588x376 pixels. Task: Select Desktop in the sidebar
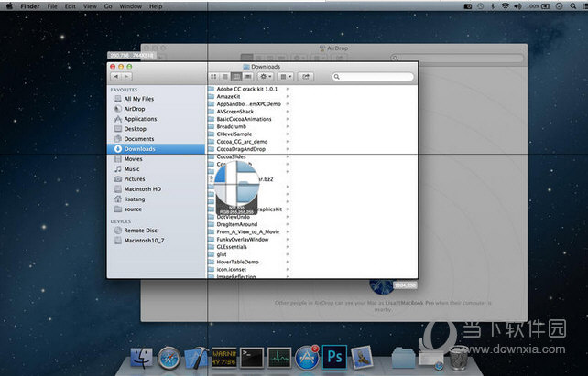pos(135,129)
